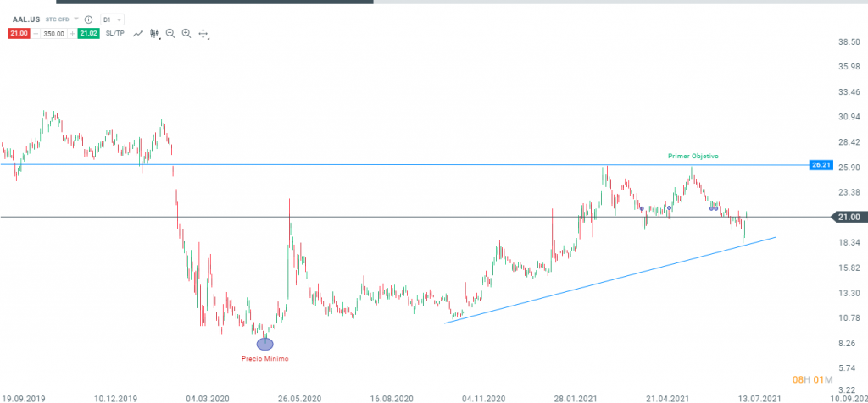Open the indicators line-chart tool
The width and height of the screenshot is (868, 403).
[x=138, y=34]
